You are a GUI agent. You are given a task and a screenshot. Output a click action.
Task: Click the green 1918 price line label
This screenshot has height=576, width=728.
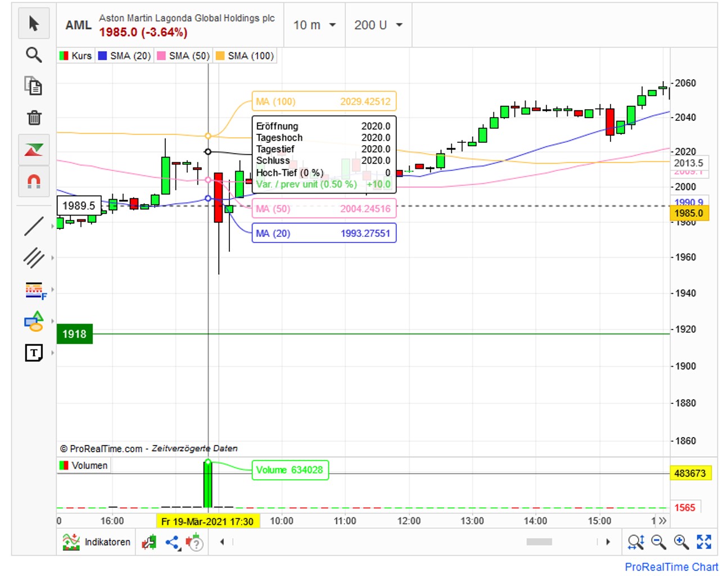tap(74, 334)
